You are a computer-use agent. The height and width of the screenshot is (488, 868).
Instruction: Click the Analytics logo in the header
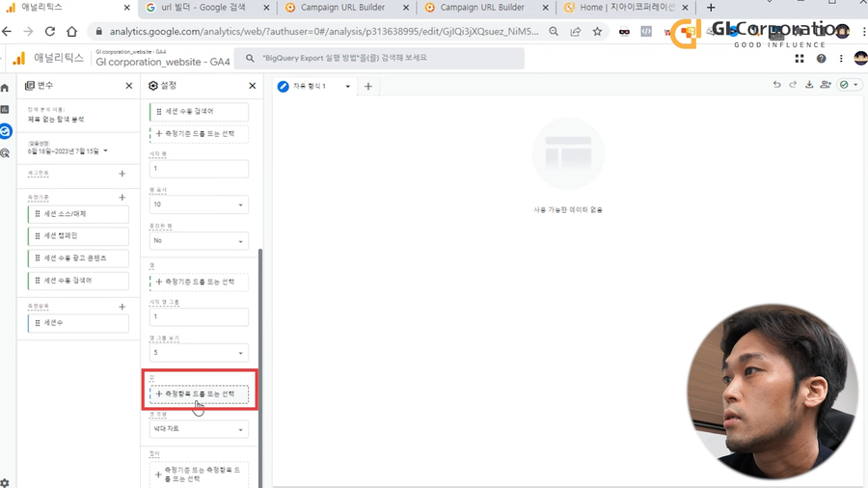19,58
